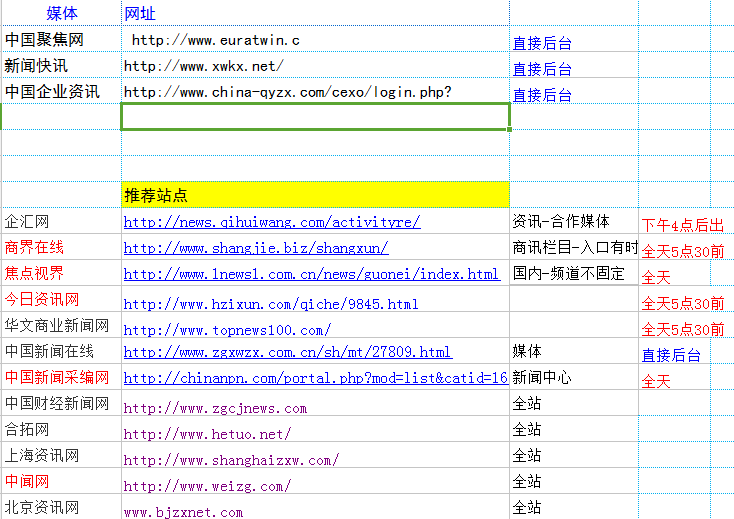Select 全站 in the 中国财经新闻网 row
Screen dimensions: 734x519
tap(574, 403)
